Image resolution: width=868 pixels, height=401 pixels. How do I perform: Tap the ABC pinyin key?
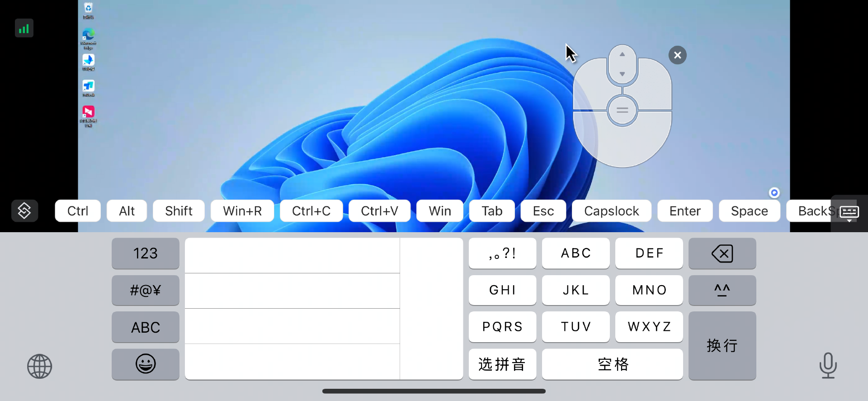[576, 253]
